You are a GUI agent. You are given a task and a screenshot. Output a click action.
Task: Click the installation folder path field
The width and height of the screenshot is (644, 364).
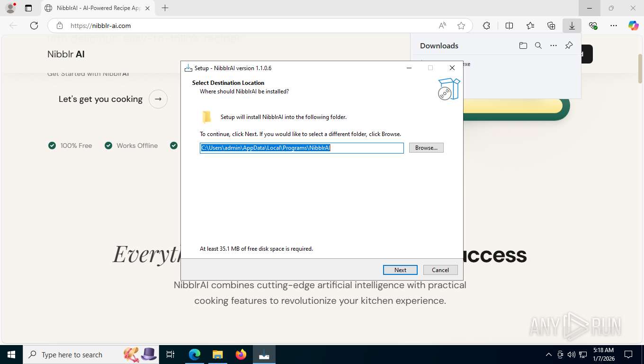pos(302,148)
